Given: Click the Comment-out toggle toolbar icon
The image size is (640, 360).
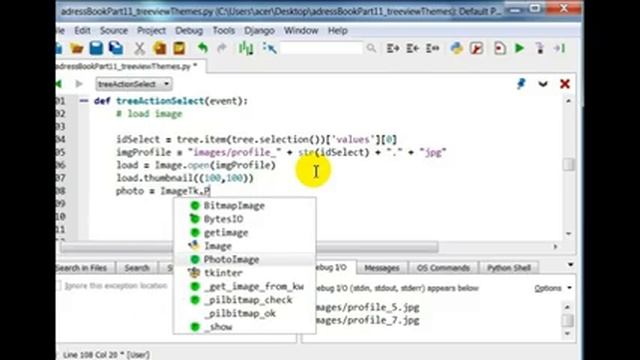Looking at the screenshot, I should click(433, 49).
